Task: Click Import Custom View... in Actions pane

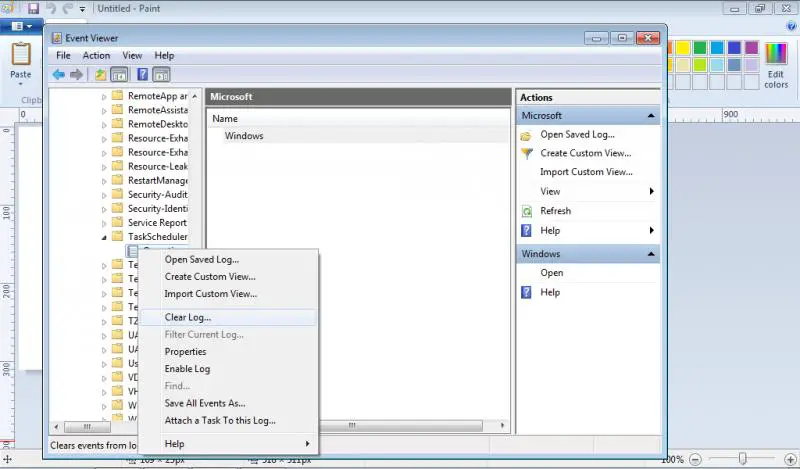Action: pyautogui.click(x=586, y=172)
